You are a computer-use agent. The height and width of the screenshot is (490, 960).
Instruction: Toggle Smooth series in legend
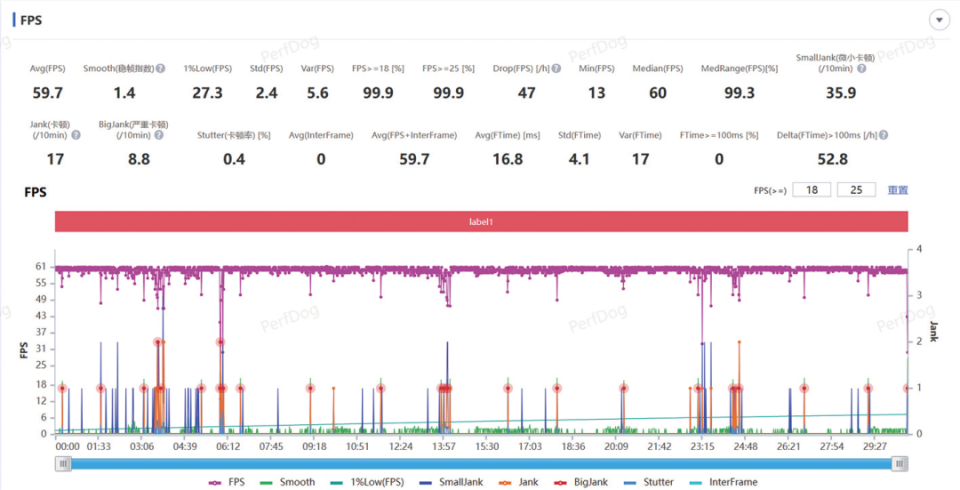coord(287,482)
